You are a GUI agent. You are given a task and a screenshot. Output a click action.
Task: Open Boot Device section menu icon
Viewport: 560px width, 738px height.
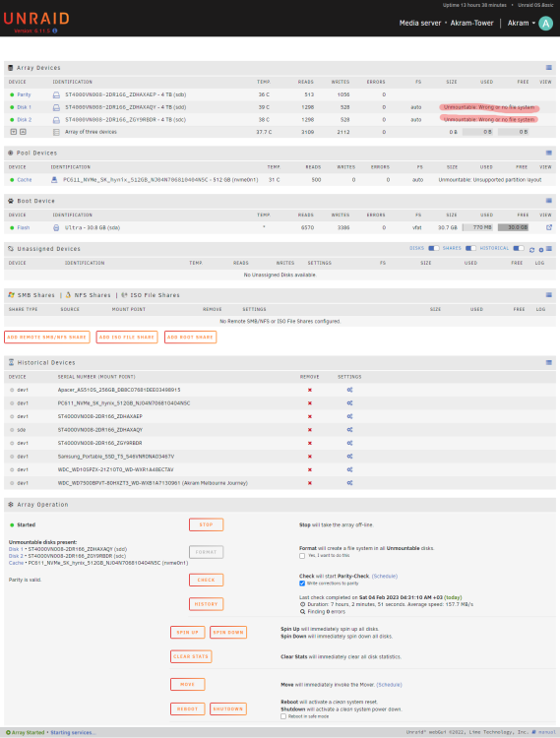549,201
